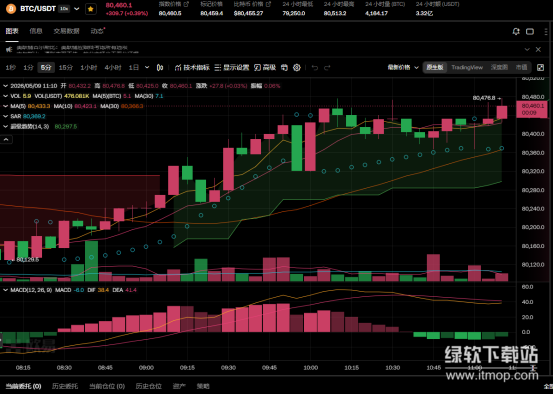Select the 1分 timeframe

pos(28,67)
